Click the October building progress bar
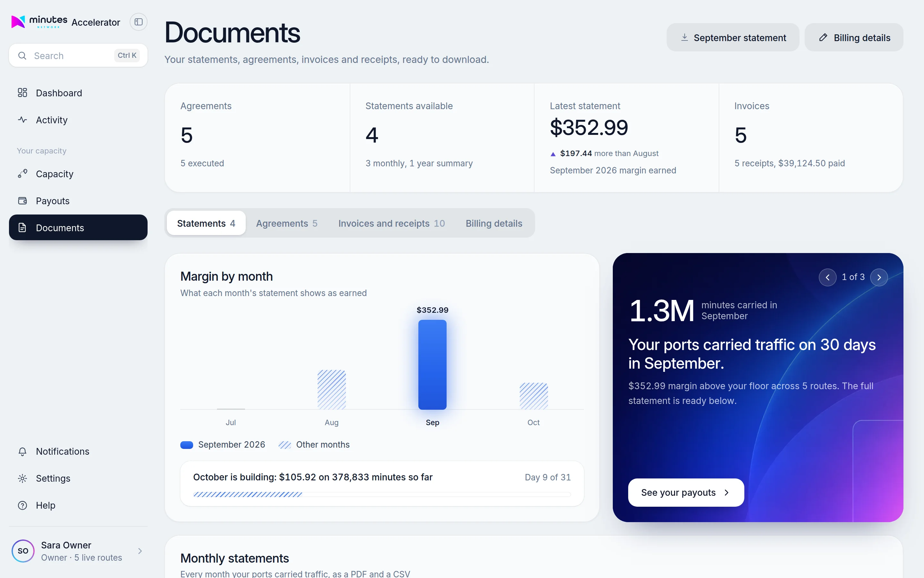 (x=382, y=494)
